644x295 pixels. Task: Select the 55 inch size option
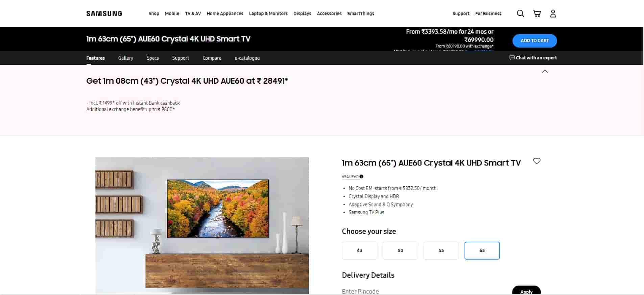coord(441,250)
